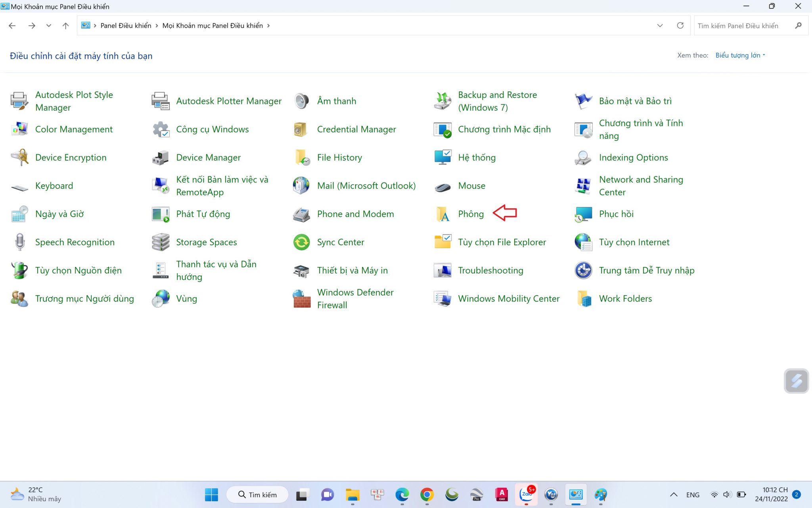This screenshot has height=508, width=812.
Task: Click the Trung tâm Dễ Truy nhập icon
Action: [x=583, y=270]
